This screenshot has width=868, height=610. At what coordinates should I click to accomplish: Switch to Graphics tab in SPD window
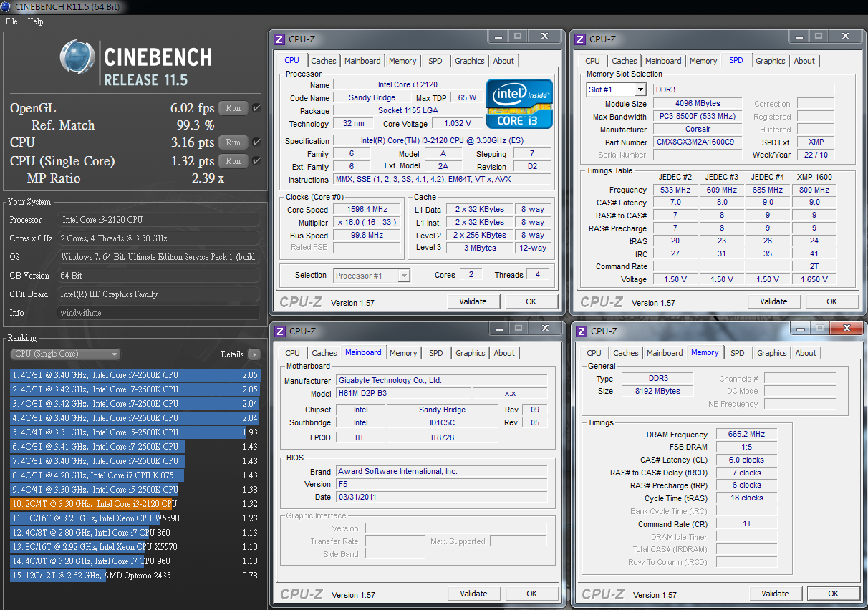(x=771, y=61)
